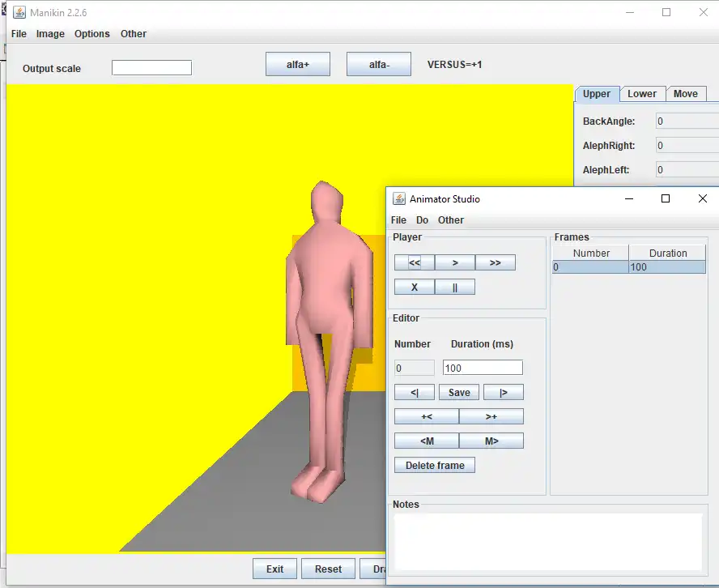The width and height of the screenshot is (719, 588).
Task: Open the Do menu in Animator Studio
Action: pos(422,220)
